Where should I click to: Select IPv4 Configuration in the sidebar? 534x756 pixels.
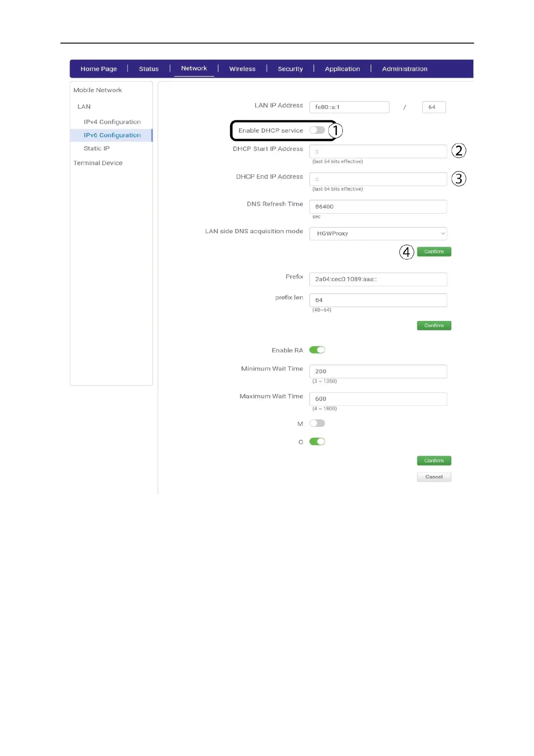pos(112,122)
